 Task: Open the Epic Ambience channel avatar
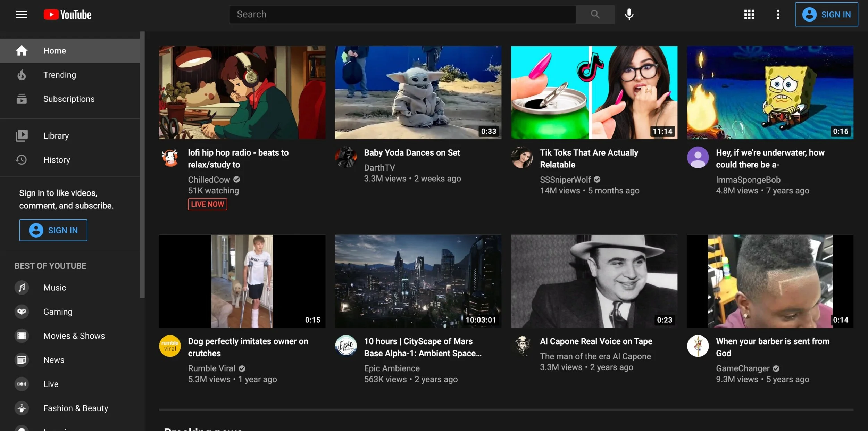(346, 346)
